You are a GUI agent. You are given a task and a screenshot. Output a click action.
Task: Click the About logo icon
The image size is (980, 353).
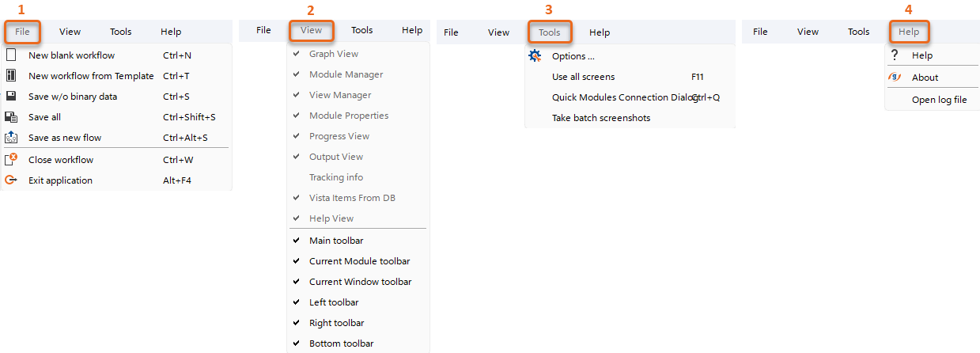tap(895, 77)
